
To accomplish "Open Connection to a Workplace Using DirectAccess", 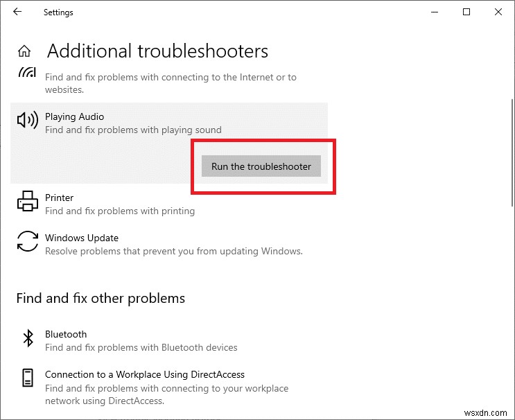I will pos(169,387).
